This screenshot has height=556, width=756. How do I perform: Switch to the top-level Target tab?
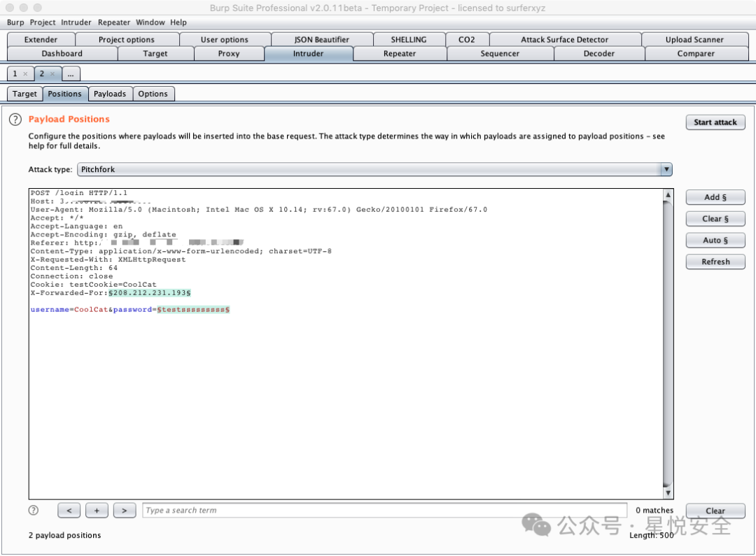click(155, 53)
